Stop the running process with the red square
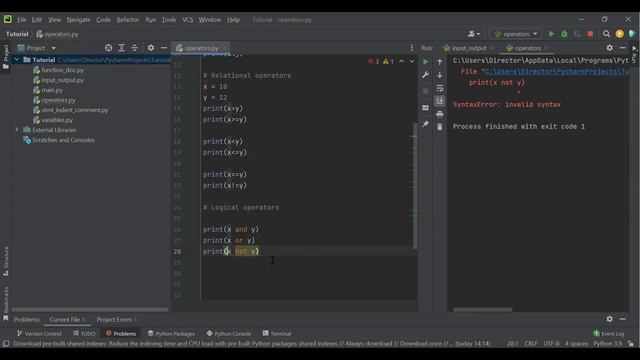The height and width of the screenshot is (360, 640). (590, 34)
